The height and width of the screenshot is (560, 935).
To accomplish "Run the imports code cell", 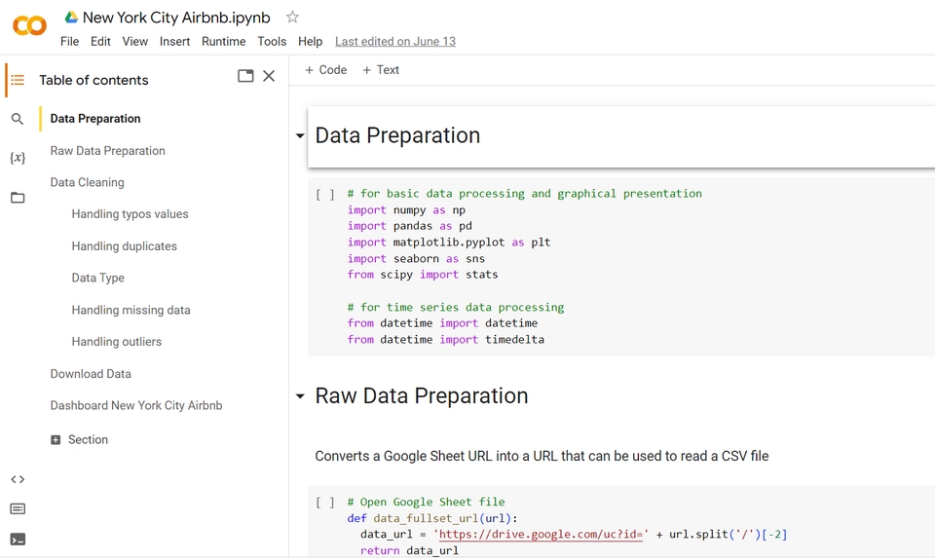I will [x=325, y=195].
